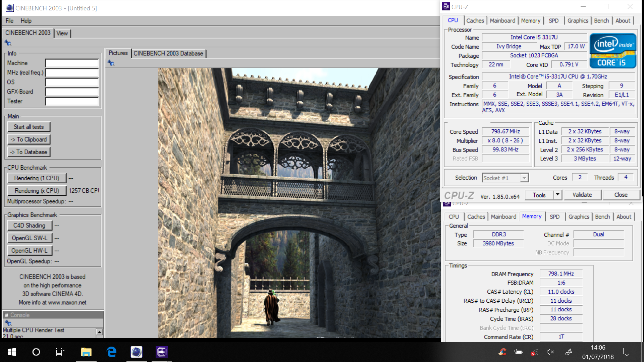The width and height of the screenshot is (644, 362).
Task: Click the muted volume icon in the system tray
Action: (x=550, y=352)
